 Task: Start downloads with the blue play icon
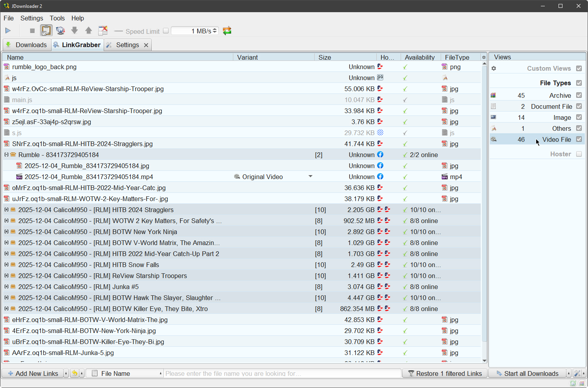click(x=8, y=31)
